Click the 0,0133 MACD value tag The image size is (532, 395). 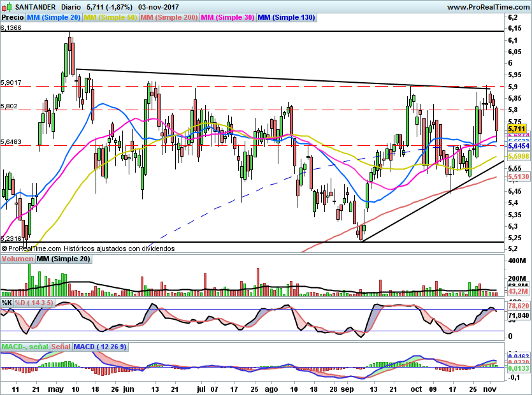pos(519,368)
